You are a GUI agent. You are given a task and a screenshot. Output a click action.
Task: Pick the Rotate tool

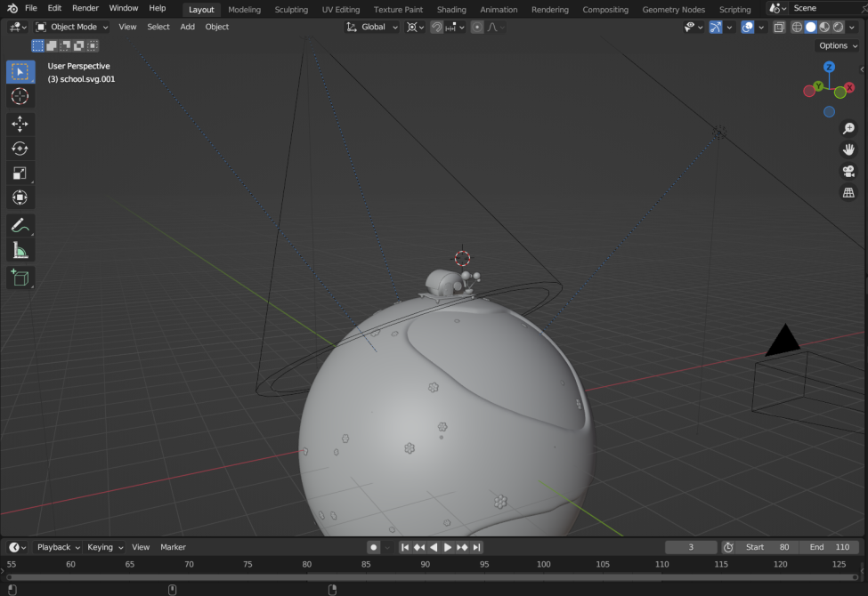point(20,149)
